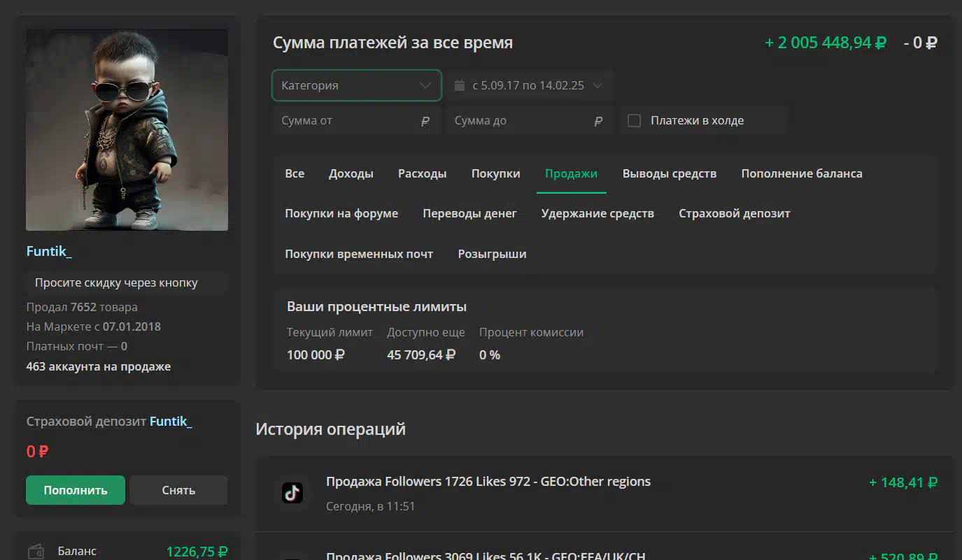962x560 pixels.
Task: Click the TikTok icon of first sale
Action: click(292, 493)
